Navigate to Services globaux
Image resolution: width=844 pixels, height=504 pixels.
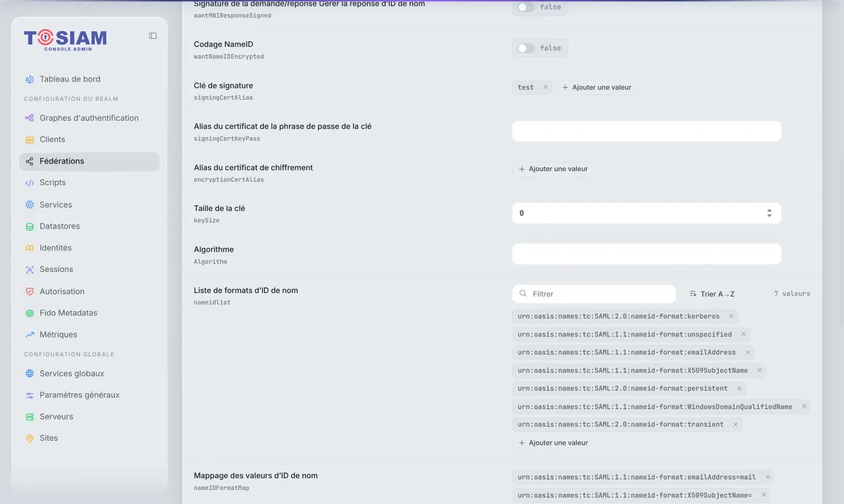[x=89, y=374]
